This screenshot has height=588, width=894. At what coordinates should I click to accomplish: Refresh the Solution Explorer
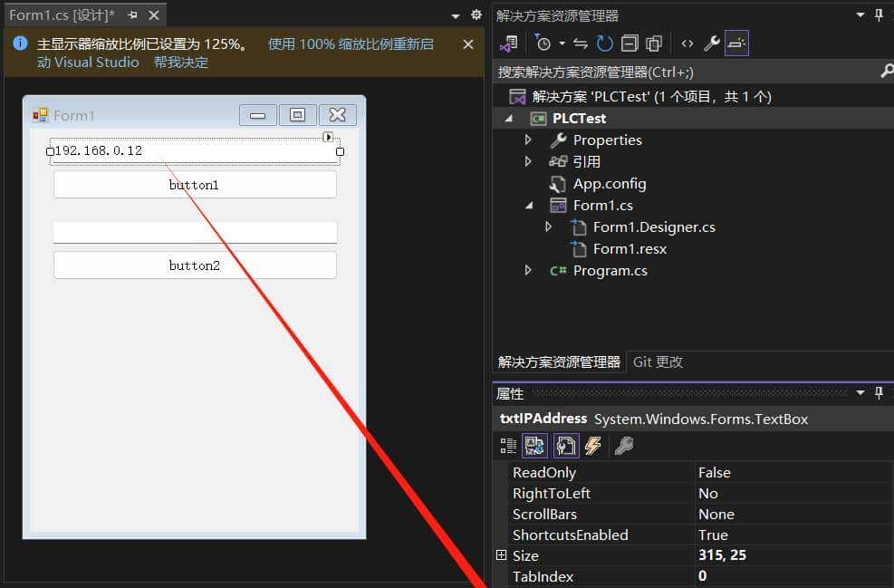(x=603, y=43)
